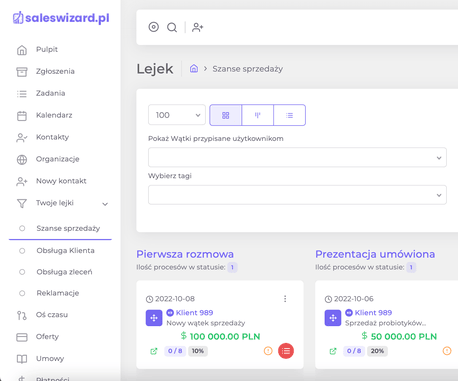Image resolution: width=458 pixels, height=381 pixels.
Task: Click the 0/8 badge on 10% card
Action: pos(175,351)
